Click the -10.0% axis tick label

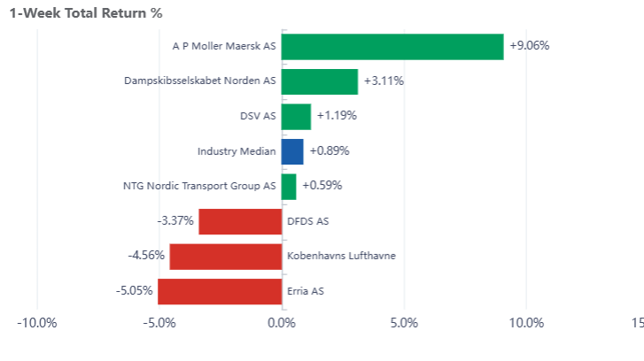coord(37,322)
